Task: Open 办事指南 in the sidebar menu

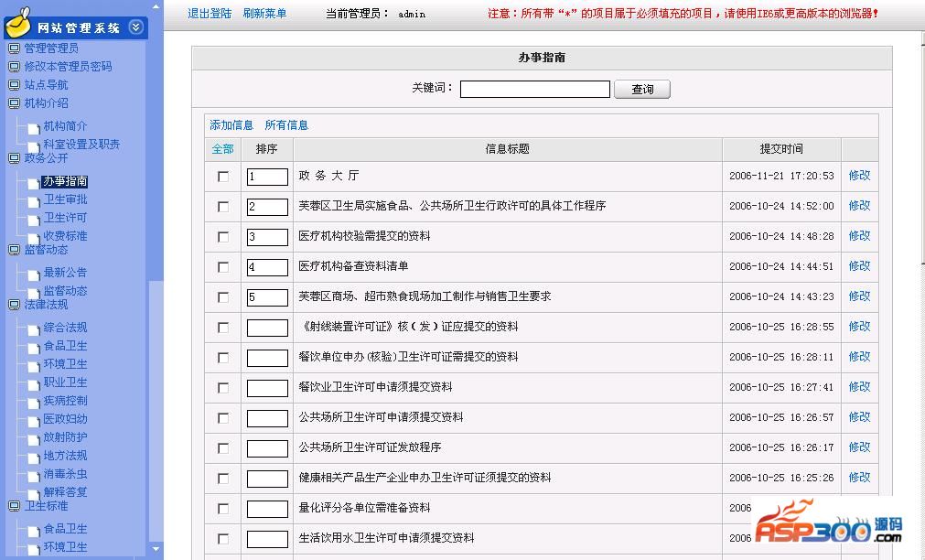Action: click(x=65, y=181)
